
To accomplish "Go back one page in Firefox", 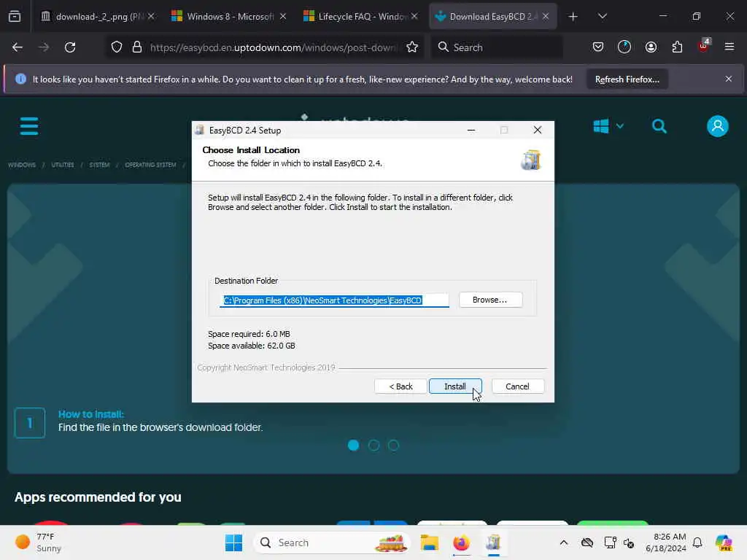I will pos(18,47).
